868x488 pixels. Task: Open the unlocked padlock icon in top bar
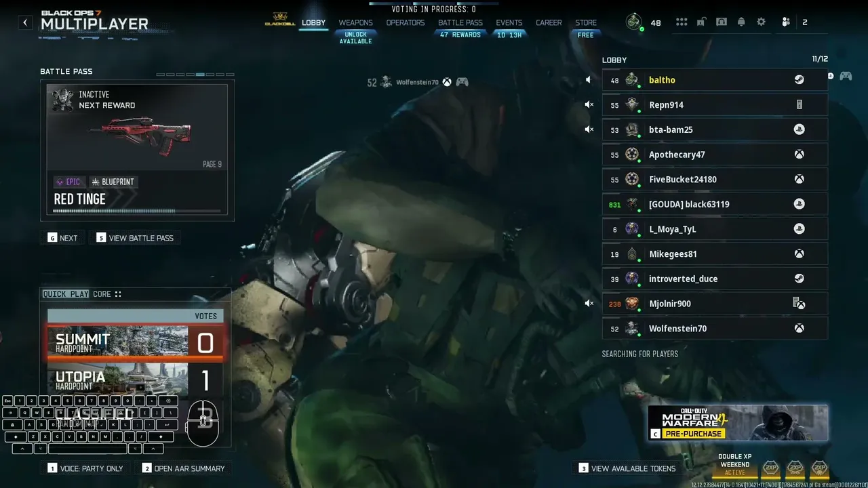(x=701, y=22)
